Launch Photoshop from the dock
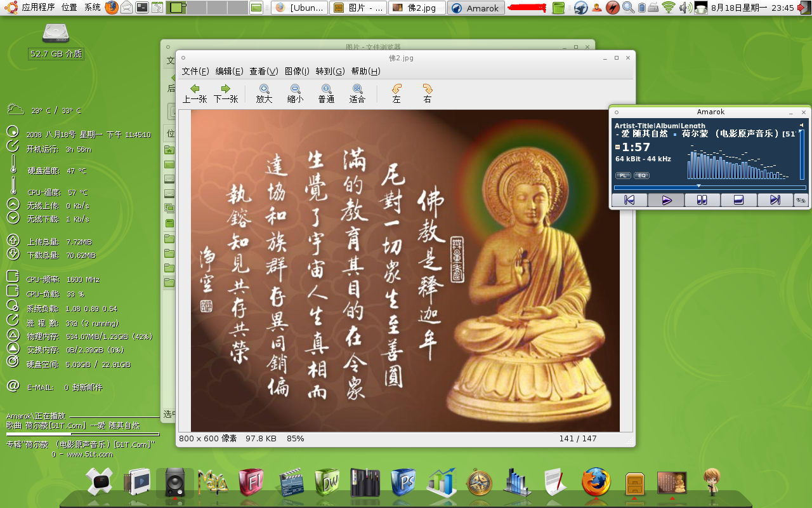 (x=403, y=483)
